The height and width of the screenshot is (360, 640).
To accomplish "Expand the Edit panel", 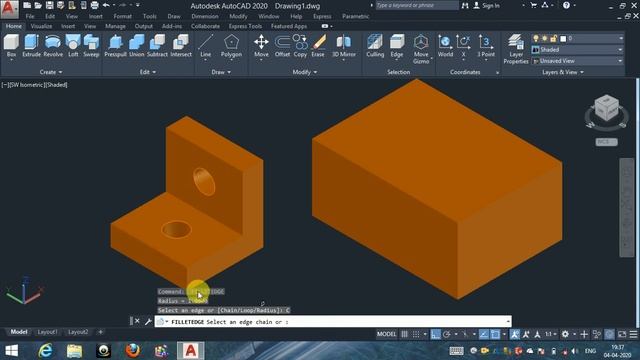I will coord(148,72).
